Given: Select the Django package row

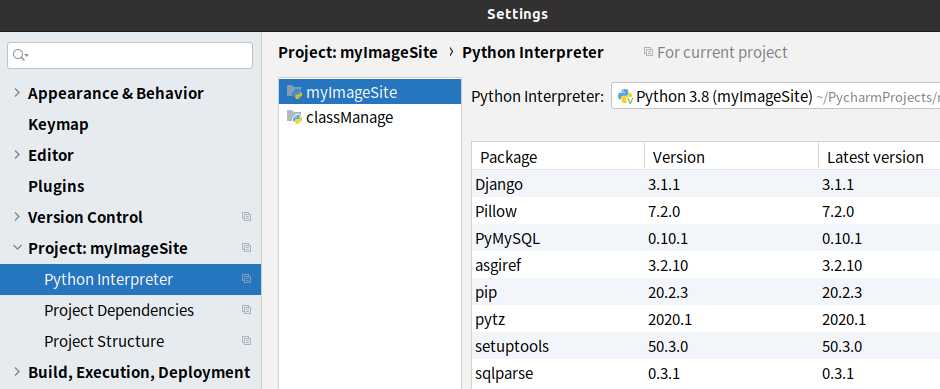Looking at the screenshot, I should [x=706, y=185].
